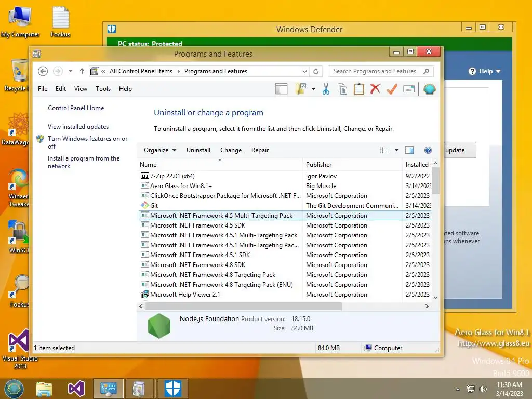Click the rename label icon in toolbar

[x=408, y=89]
